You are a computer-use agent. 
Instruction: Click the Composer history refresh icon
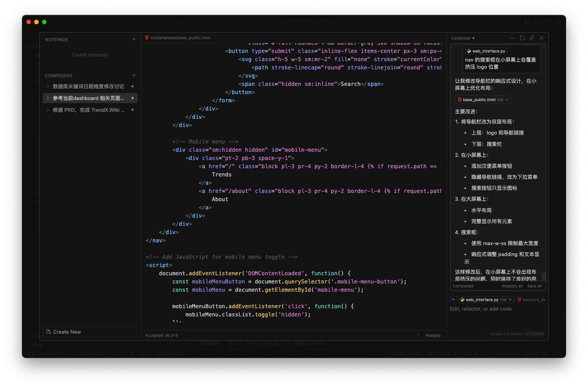coord(522,38)
